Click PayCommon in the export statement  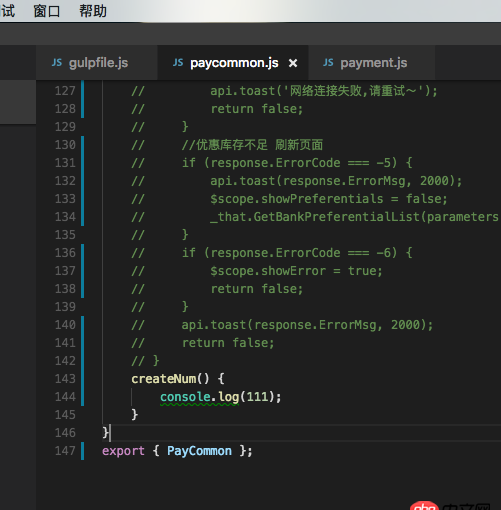[199, 451]
